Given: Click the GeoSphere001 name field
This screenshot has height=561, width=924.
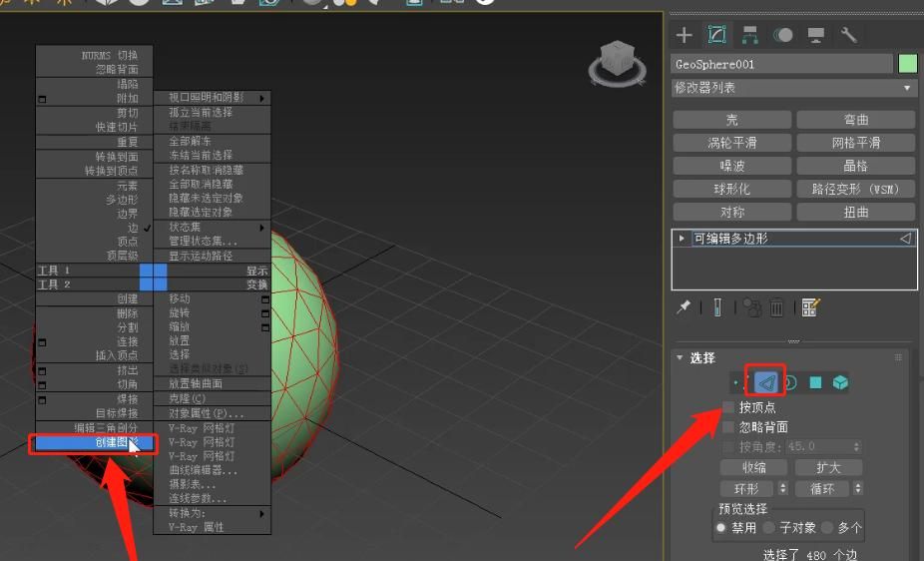Looking at the screenshot, I should [x=782, y=64].
